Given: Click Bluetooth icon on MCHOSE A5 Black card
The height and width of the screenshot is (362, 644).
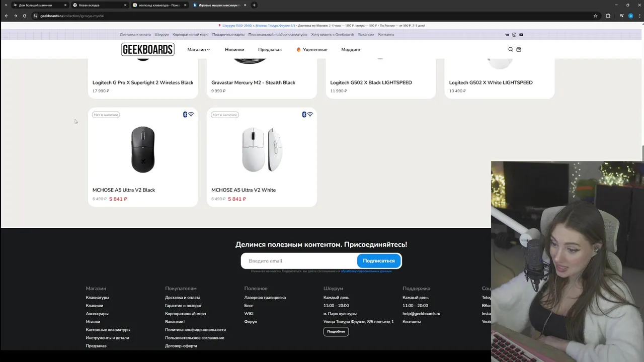Looking at the screenshot, I should (185, 115).
